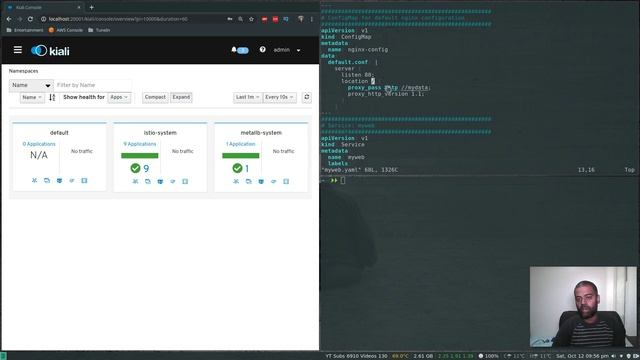
Task: Open the Kiali hamburger navigation menu
Action: tap(18, 50)
